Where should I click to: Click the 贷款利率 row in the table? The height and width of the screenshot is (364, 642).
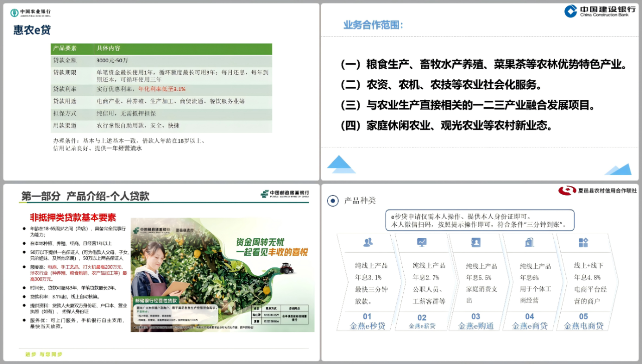pyautogui.click(x=161, y=89)
